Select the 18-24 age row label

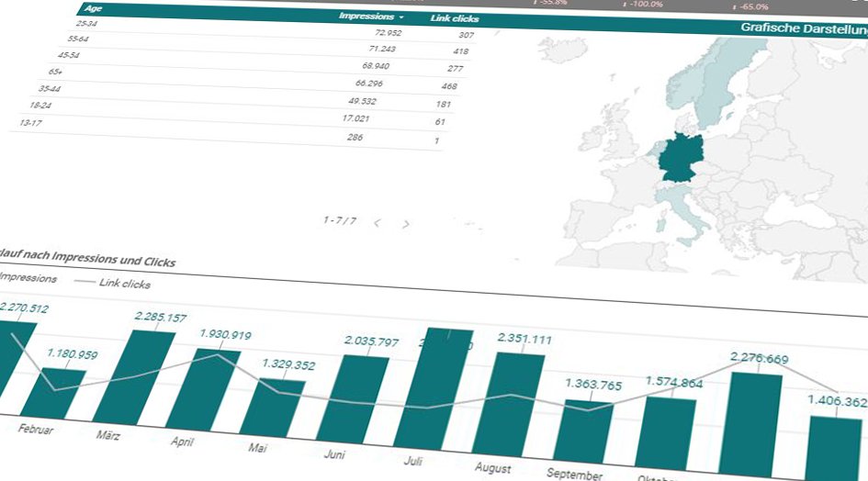(x=40, y=105)
